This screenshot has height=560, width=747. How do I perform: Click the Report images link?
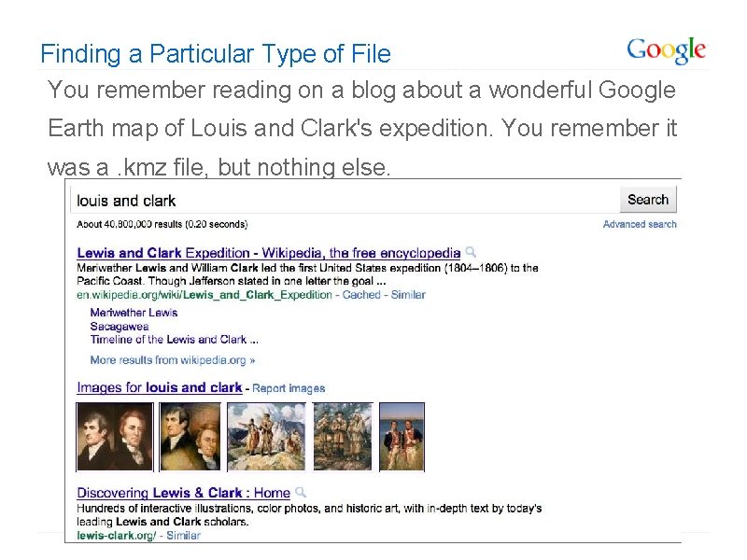pos(289,388)
